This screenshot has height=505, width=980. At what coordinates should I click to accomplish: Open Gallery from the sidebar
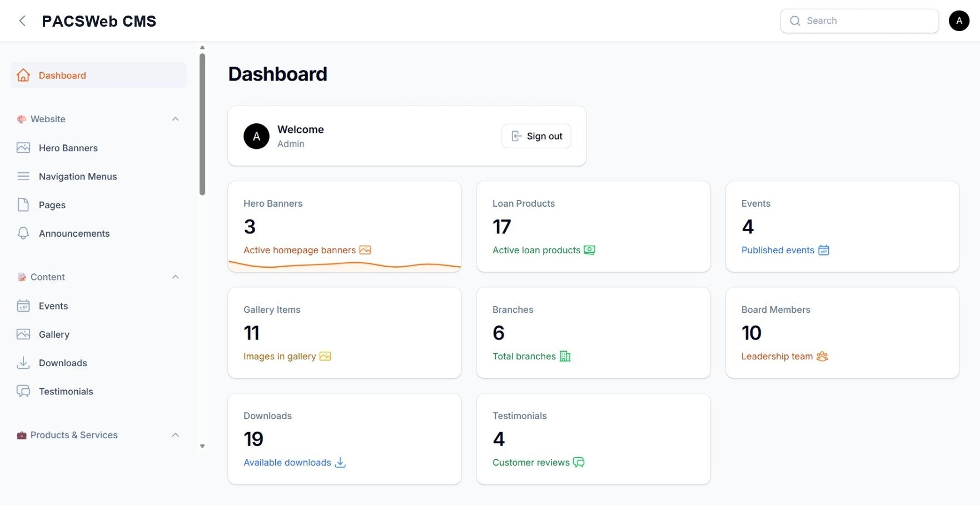point(98,334)
